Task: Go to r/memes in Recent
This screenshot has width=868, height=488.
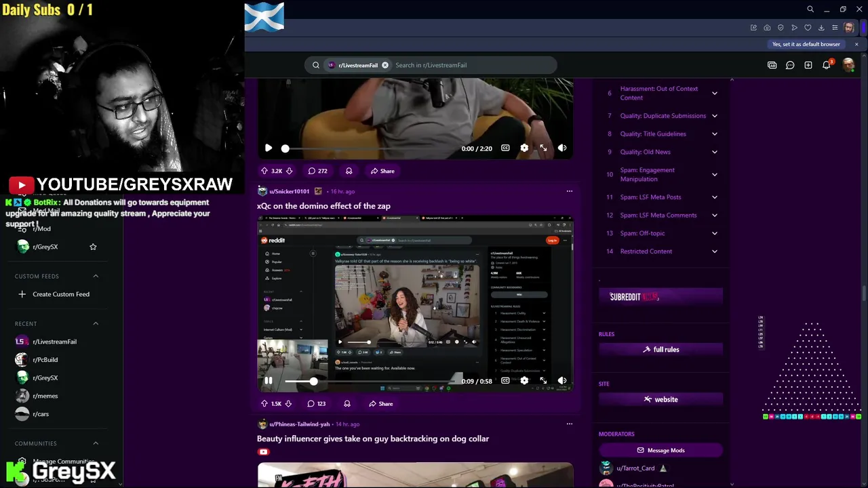Action: click(45, 396)
